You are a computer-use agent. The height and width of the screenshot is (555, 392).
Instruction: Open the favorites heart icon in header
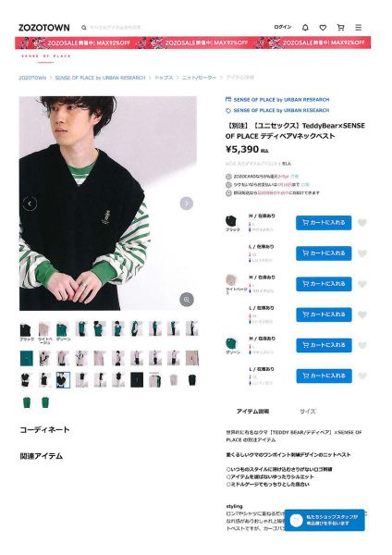click(x=323, y=27)
